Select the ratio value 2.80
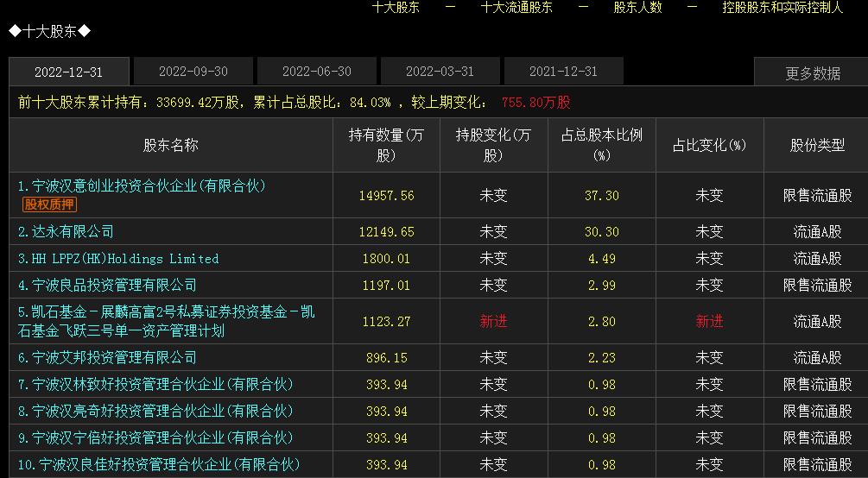Viewport: 868px width, 478px height. pos(602,322)
